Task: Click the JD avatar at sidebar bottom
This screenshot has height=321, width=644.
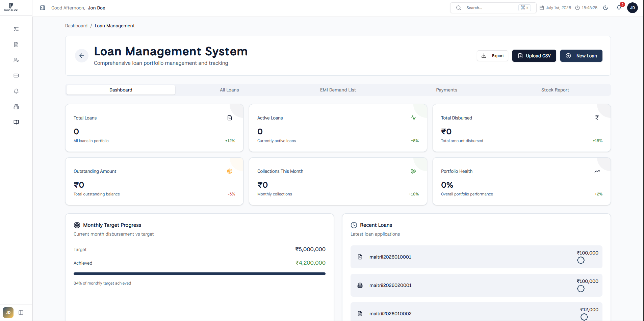Action: (x=8, y=313)
